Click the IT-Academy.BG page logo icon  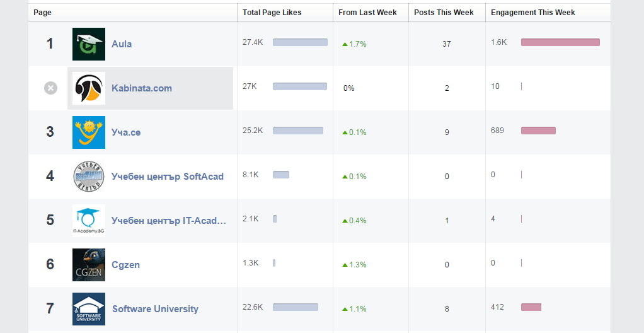tap(88, 221)
